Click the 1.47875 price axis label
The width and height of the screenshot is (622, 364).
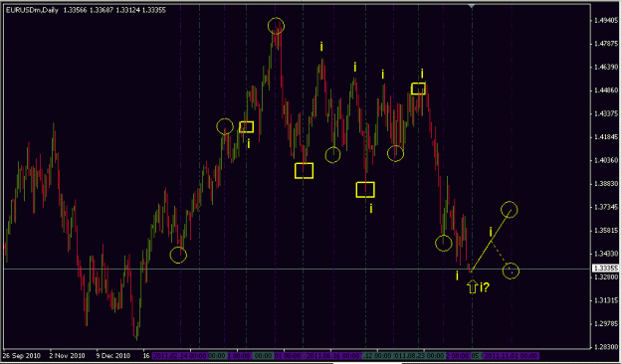click(x=605, y=44)
